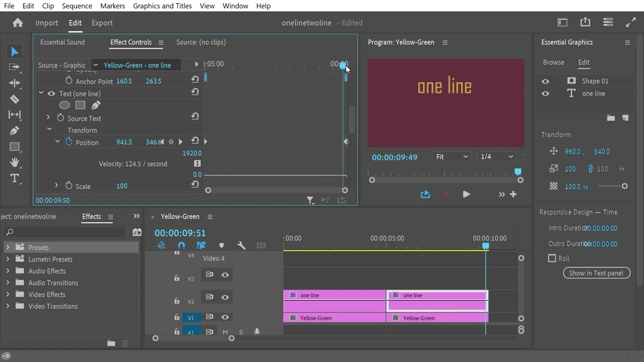Add or remove Position keyframe
Image resolution: width=644 pixels, height=362 pixels.
[171, 142]
